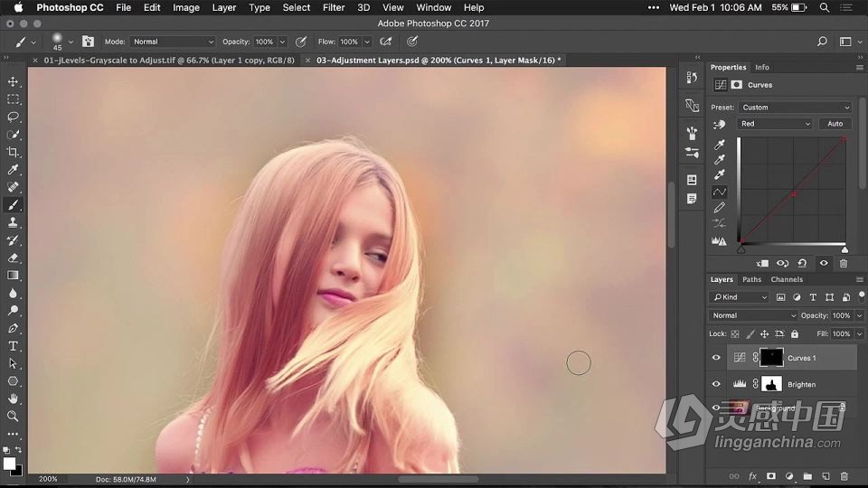Select the Spot Healing Brush tool
This screenshot has height=488, width=868.
point(13,187)
